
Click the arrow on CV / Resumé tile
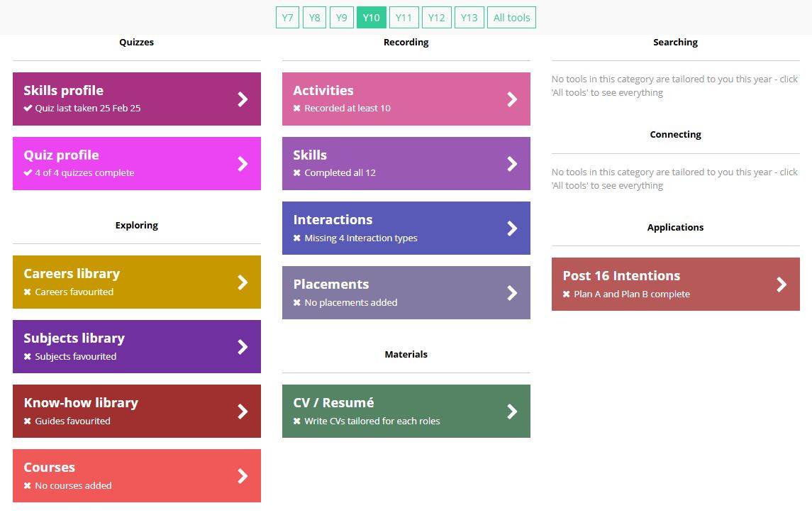(x=512, y=412)
